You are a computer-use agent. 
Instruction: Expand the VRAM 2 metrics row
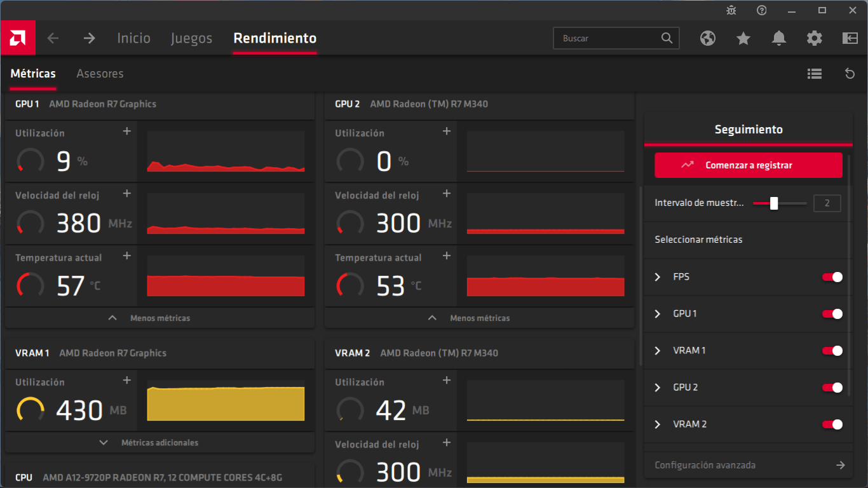point(658,424)
